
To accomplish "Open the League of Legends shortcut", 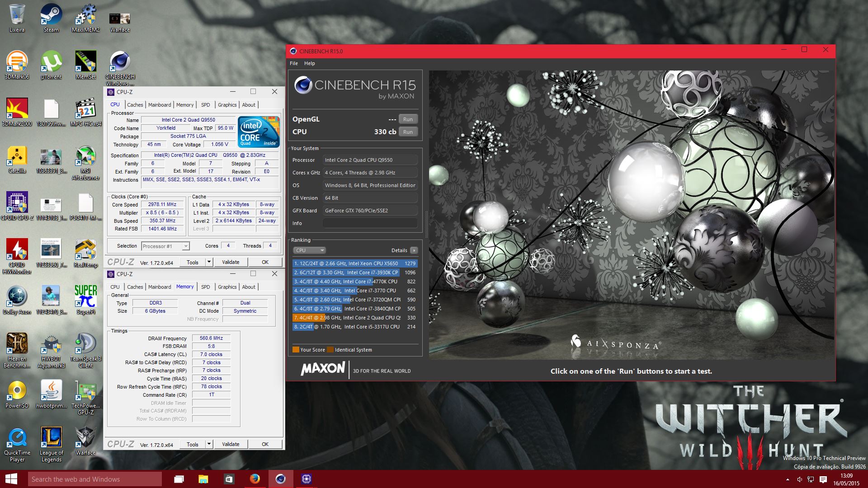I will pyautogui.click(x=51, y=444).
